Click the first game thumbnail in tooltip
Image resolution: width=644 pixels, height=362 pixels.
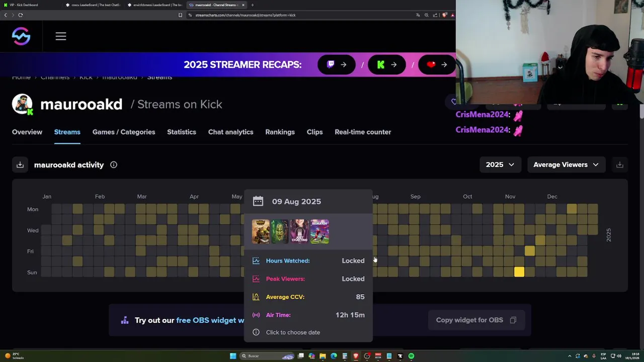(x=261, y=232)
